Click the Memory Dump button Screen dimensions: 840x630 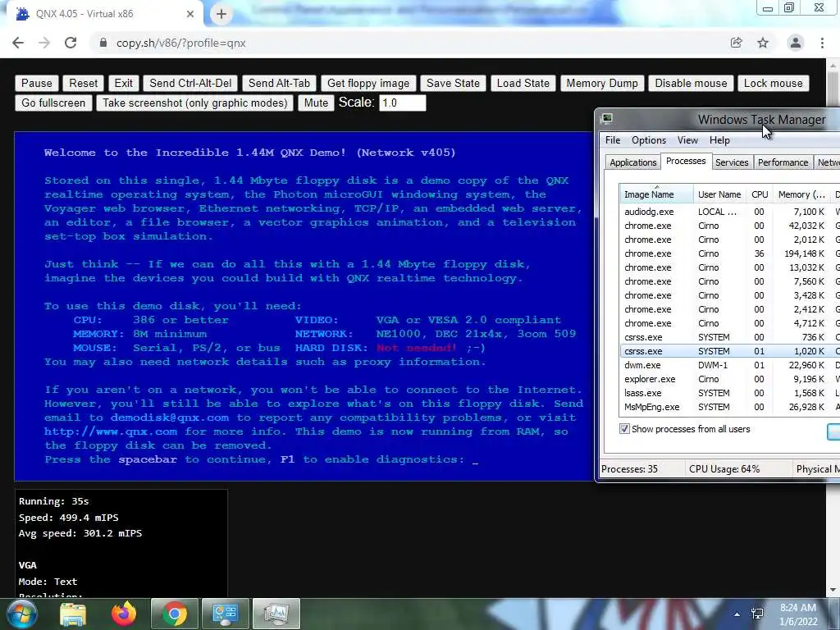coord(602,84)
